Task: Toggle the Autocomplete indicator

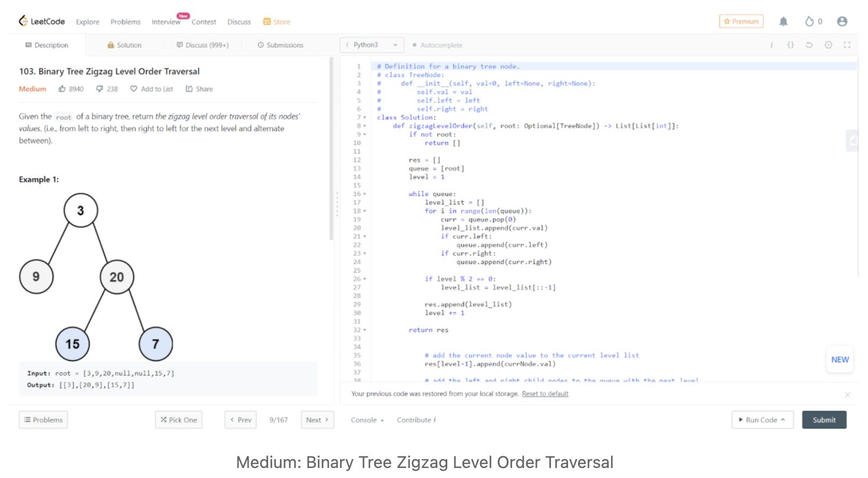Action: [x=437, y=45]
